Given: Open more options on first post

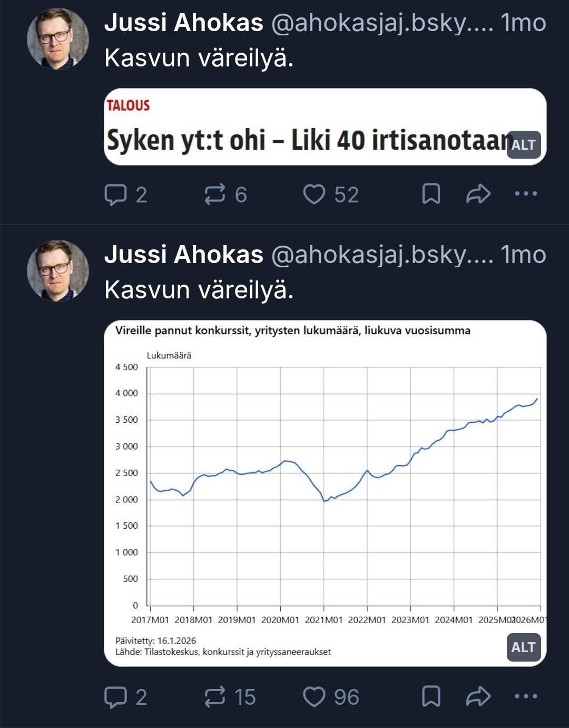Looking at the screenshot, I should [x=525, y=194].
